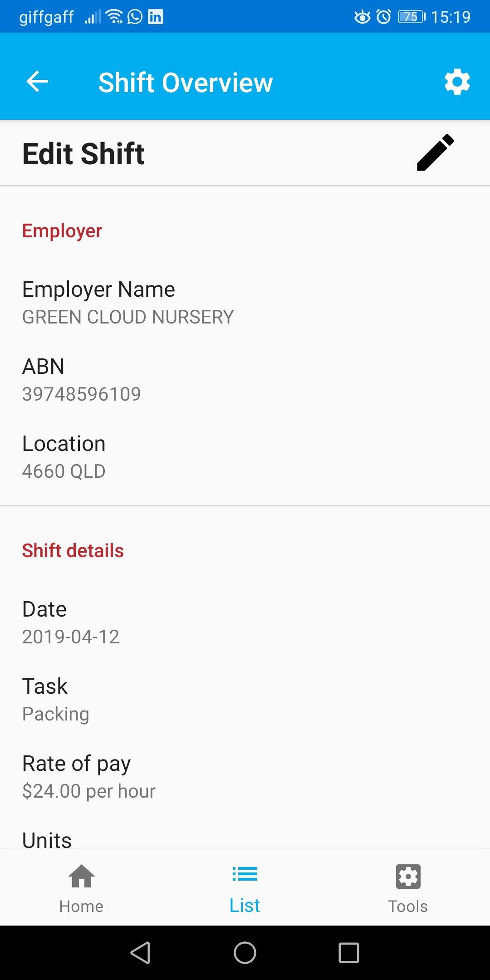Switch to the List tab

(x=245, y=888)
